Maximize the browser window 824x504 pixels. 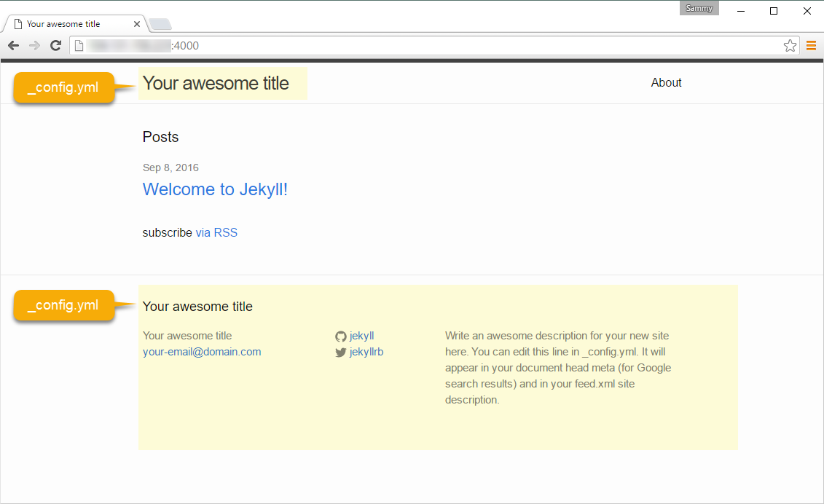(x=774, y=11)
